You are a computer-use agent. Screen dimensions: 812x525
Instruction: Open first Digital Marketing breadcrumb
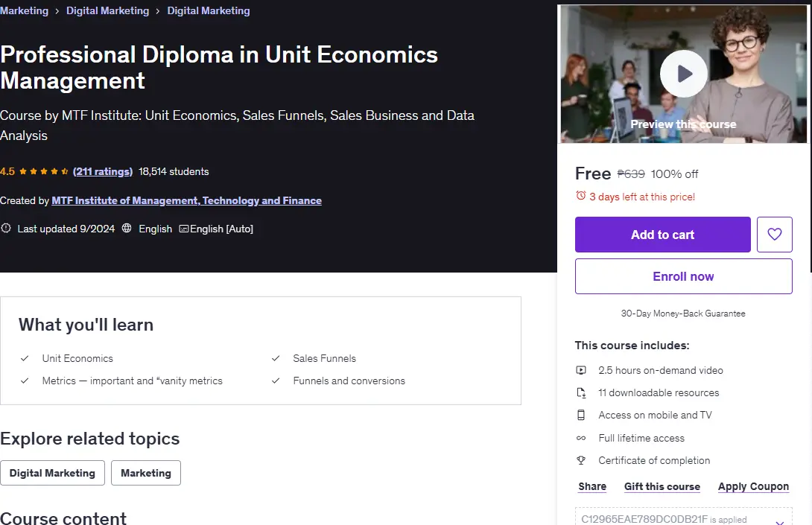[x=108, y=11]
